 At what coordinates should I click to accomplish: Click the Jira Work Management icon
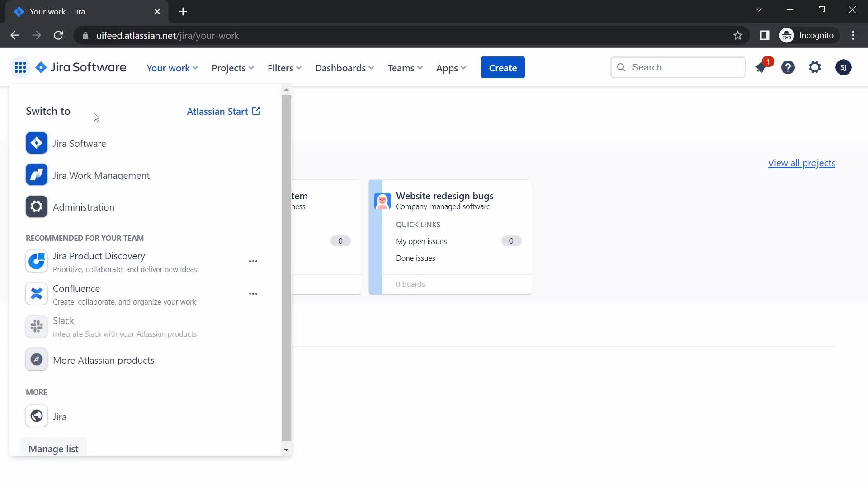pyautogui.click(x=36, y=174)
